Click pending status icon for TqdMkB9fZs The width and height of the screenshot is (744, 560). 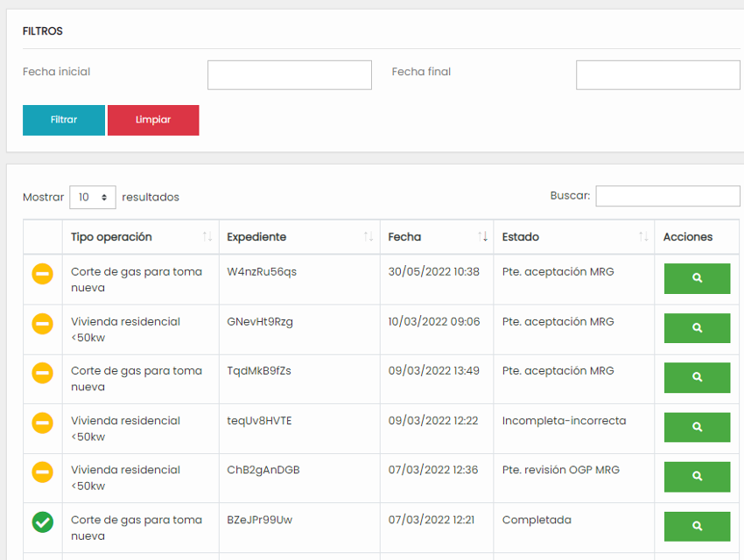pyautogui.click(x=42, y=373)
